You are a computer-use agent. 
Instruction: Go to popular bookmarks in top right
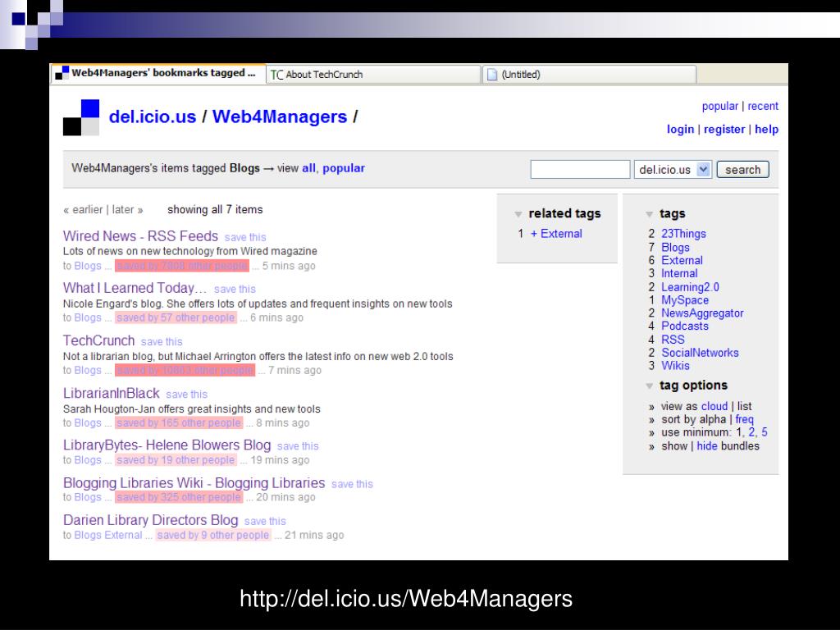720,106
